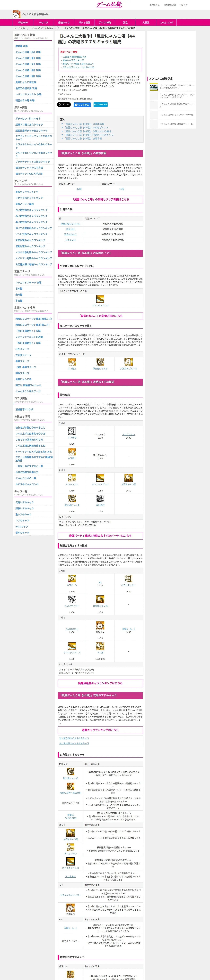This screenshot has width=210, height=980.
Task: Click 車機C・A・T link in 無課金編成
Action: (x=128, y=629)
